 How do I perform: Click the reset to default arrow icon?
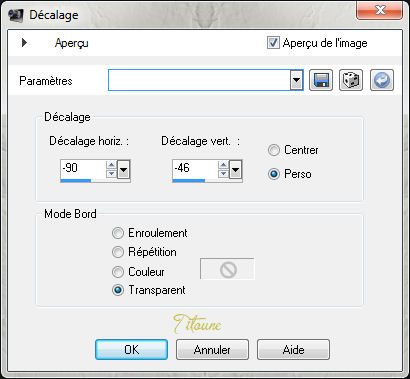coord(382,80)
